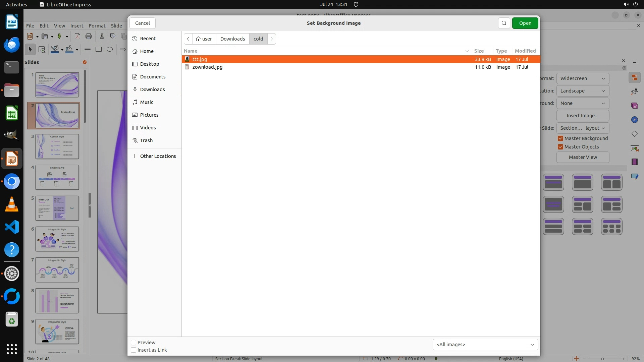
Task: Open the Properties sidebar deck icon
Action: coord(634,78)
